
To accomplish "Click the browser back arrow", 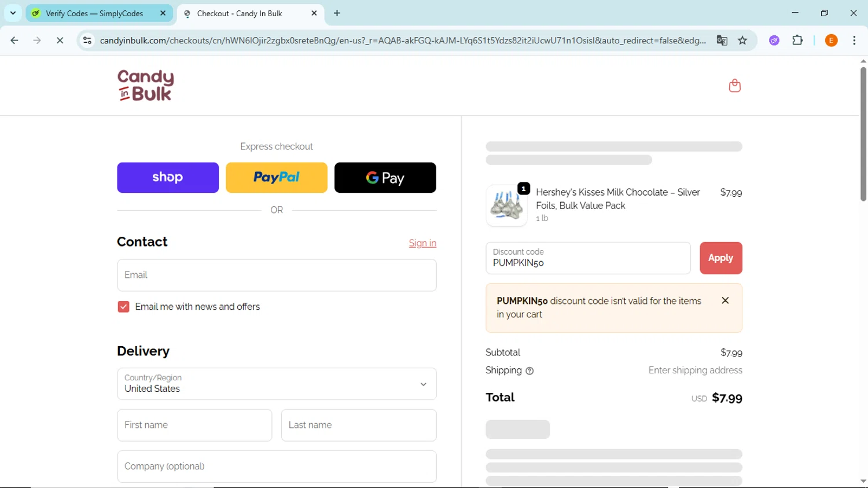I will click(14, 41).
